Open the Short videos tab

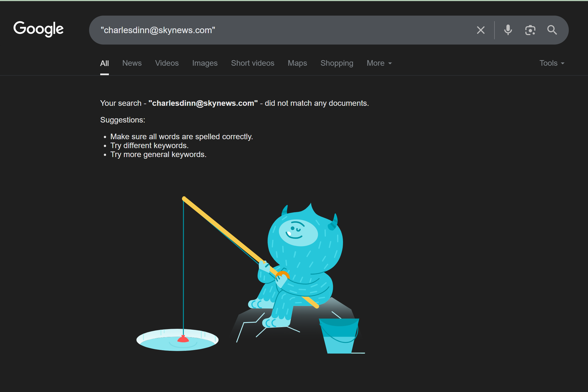(x=253, y=63)
